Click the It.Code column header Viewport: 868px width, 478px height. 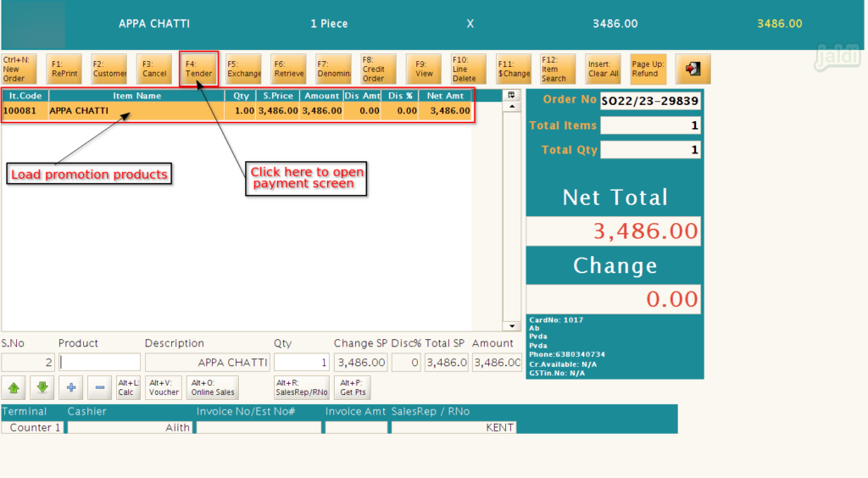tap(25, 96)
